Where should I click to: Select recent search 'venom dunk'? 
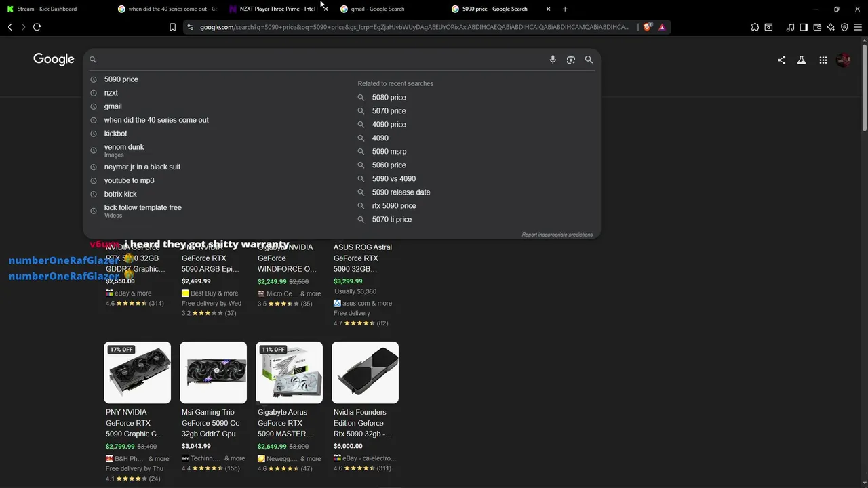pos(124,147)
